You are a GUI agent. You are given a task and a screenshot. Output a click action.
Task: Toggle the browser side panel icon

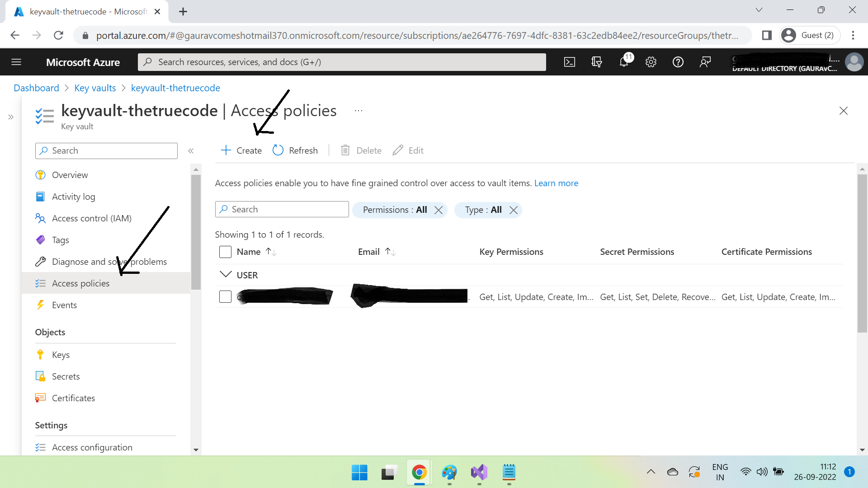coord(767,35)
